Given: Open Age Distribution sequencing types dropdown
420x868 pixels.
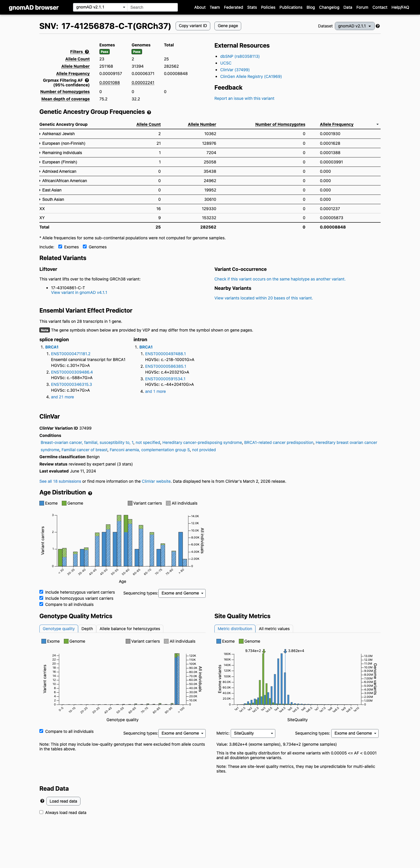Looking at the screenshot, I should 182,593.
